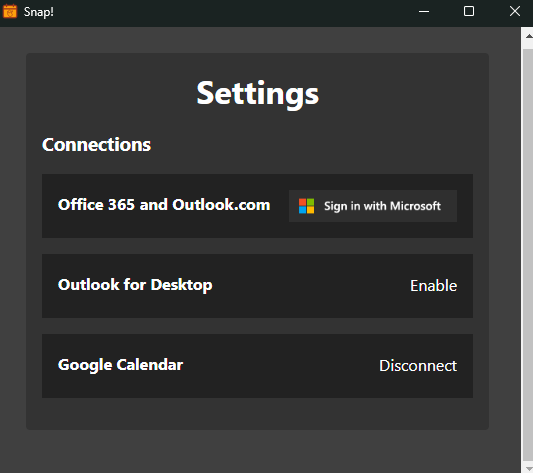This screenshot has width=533, height=473.
Task: Maximize the Snap! window
Action: pos(469,12)
